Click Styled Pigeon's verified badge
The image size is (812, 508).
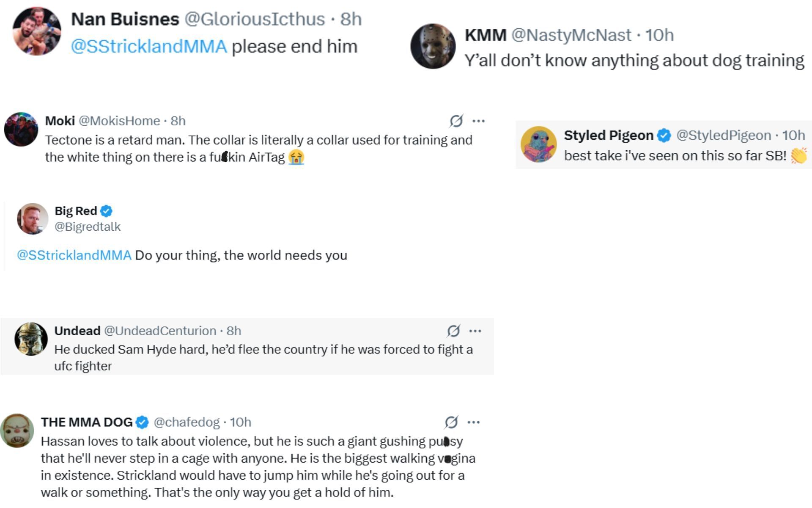point(664,135)
